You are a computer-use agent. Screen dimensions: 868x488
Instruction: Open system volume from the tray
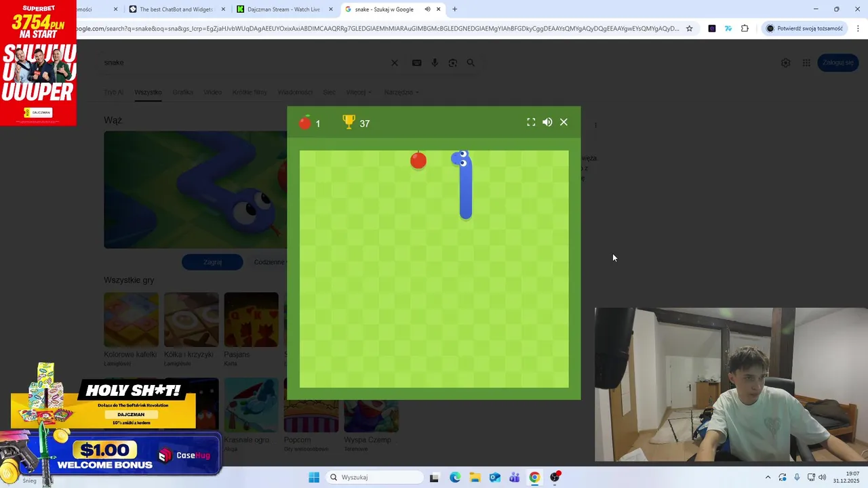coord(822,477)
